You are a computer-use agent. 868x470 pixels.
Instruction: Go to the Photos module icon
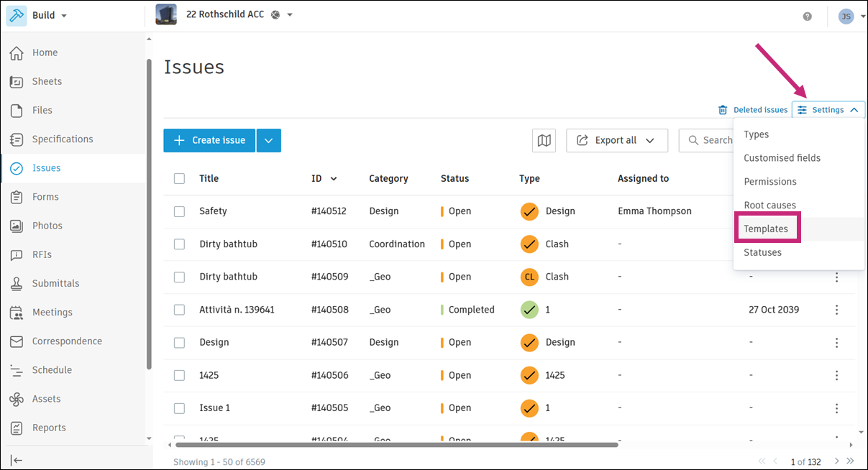click(x=17, y=226)
